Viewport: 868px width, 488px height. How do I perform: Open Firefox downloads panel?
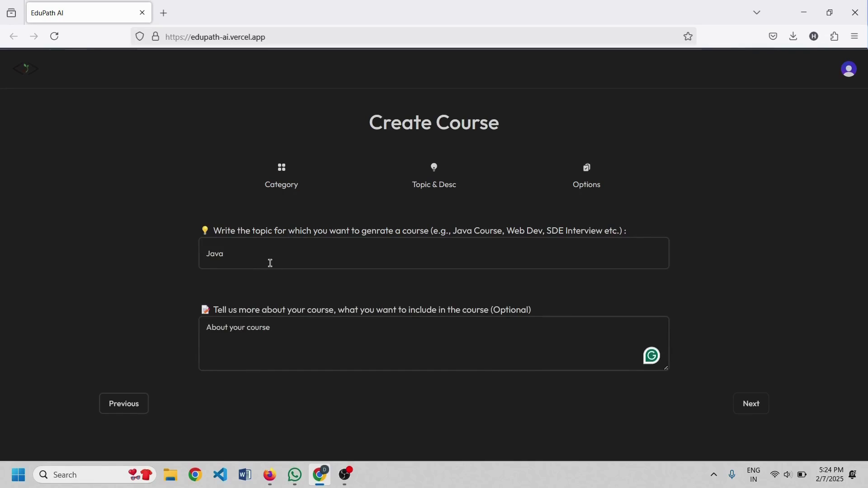click(x=793, y=37)
